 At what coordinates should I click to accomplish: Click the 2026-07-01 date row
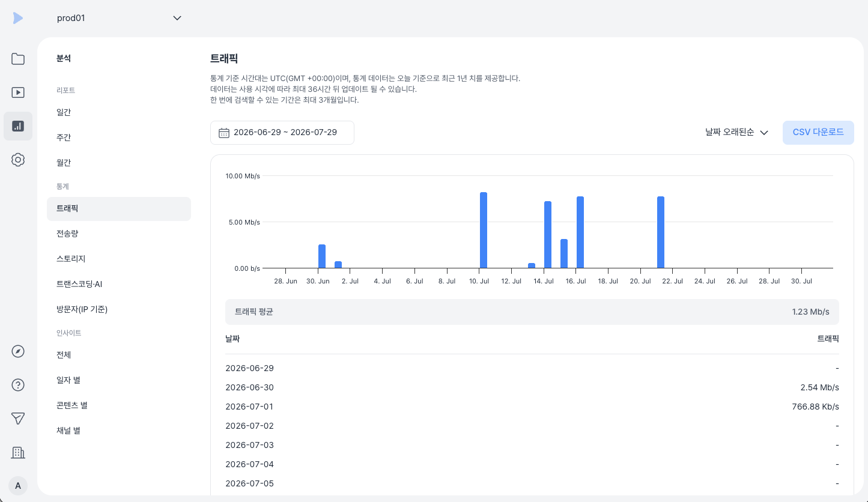pos(532,407)
